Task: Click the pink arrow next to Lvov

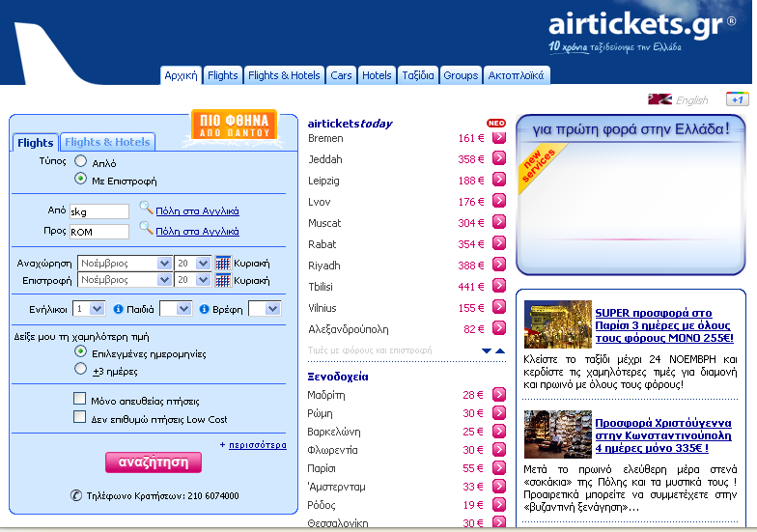Action: (499, 201)
